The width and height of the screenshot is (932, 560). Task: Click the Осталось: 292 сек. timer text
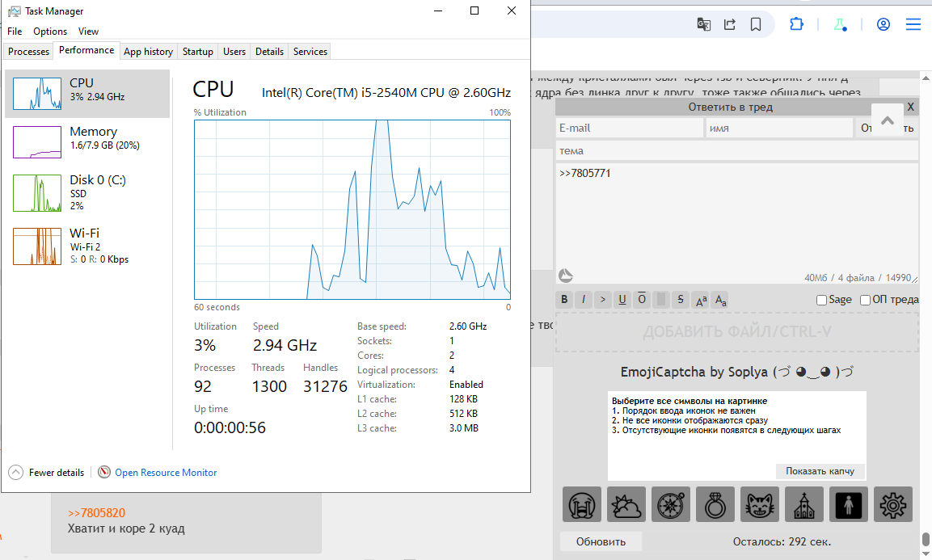[x=782, y=541]
